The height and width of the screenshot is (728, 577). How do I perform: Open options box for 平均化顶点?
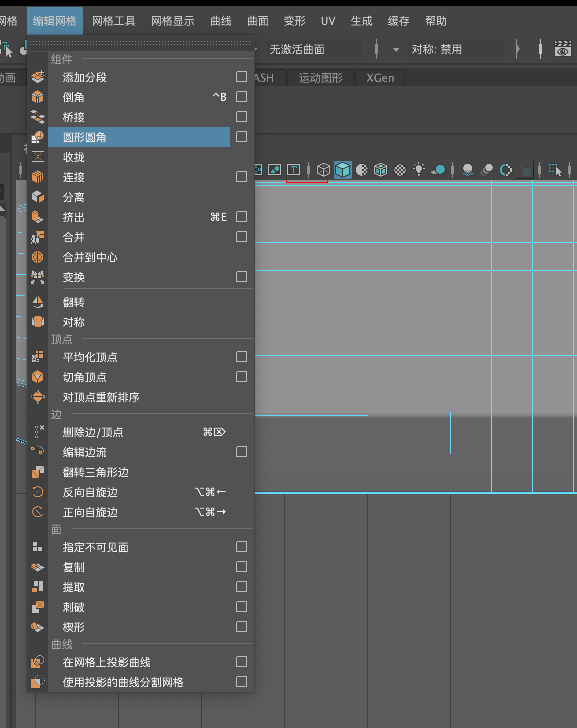242,357
